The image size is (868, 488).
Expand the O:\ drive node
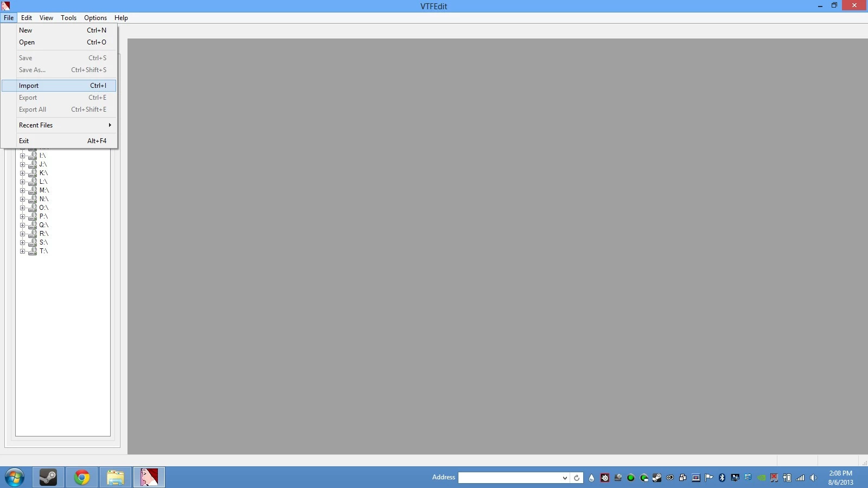point(23,208)
